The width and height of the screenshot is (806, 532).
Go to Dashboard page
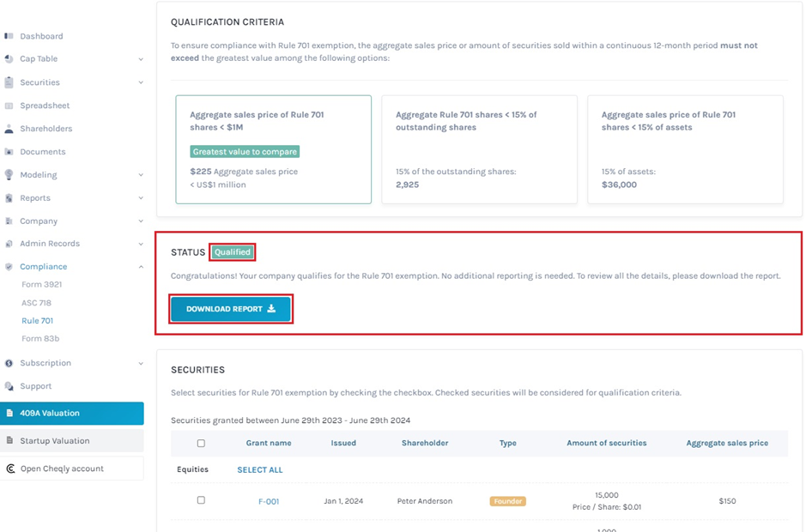click(x=41, y=36)
